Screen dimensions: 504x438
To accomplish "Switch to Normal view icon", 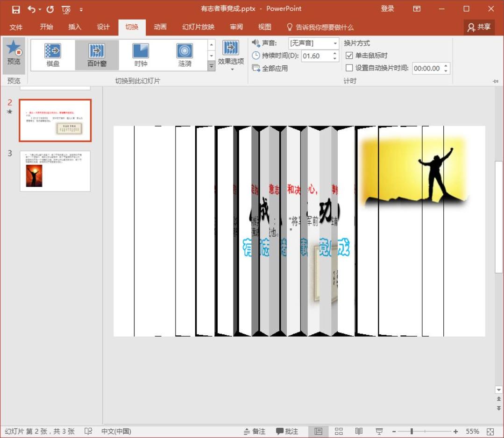I will (318, 431).
